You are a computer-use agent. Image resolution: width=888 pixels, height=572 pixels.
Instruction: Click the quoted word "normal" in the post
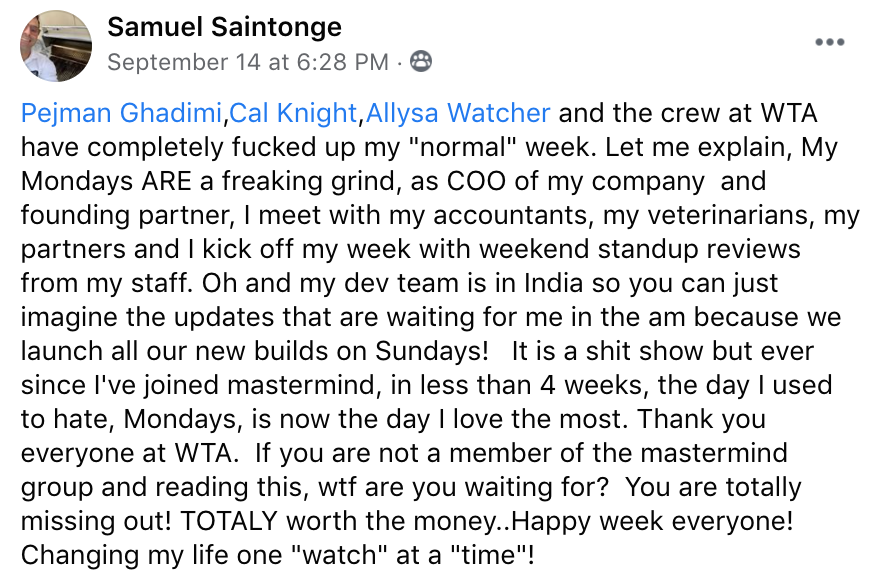point(463,147)
